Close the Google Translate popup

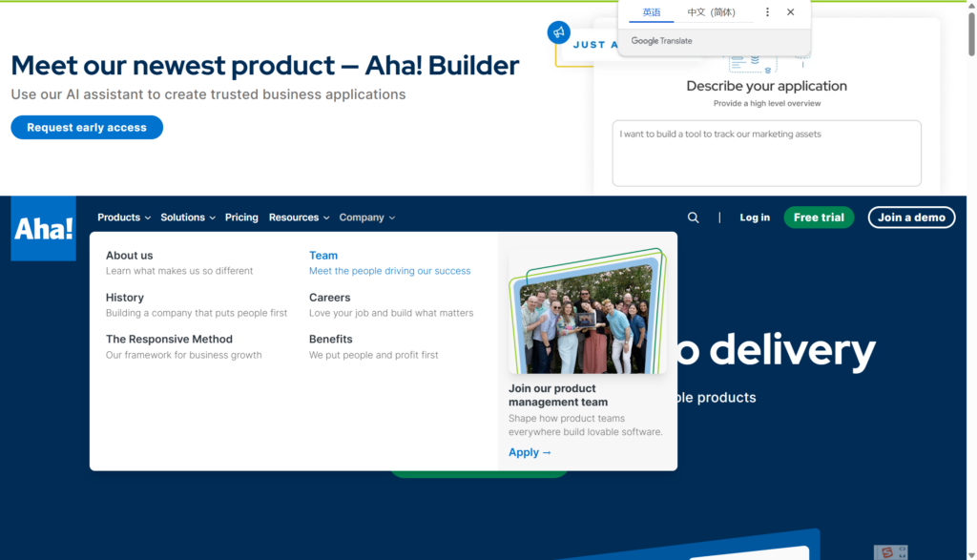click(x=791, y=12)
